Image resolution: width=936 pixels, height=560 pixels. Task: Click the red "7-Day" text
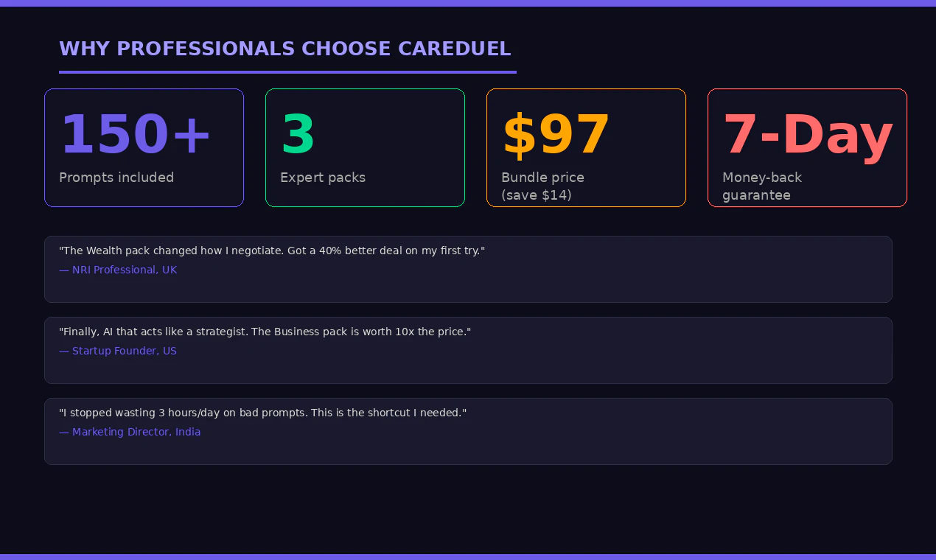pos(808,135)
